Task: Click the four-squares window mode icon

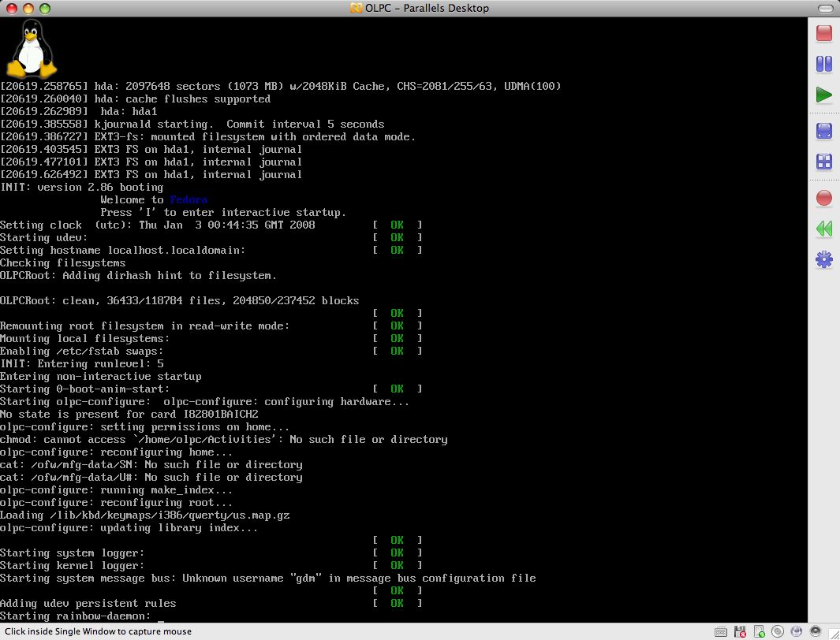Action: [x=823, y=162]
